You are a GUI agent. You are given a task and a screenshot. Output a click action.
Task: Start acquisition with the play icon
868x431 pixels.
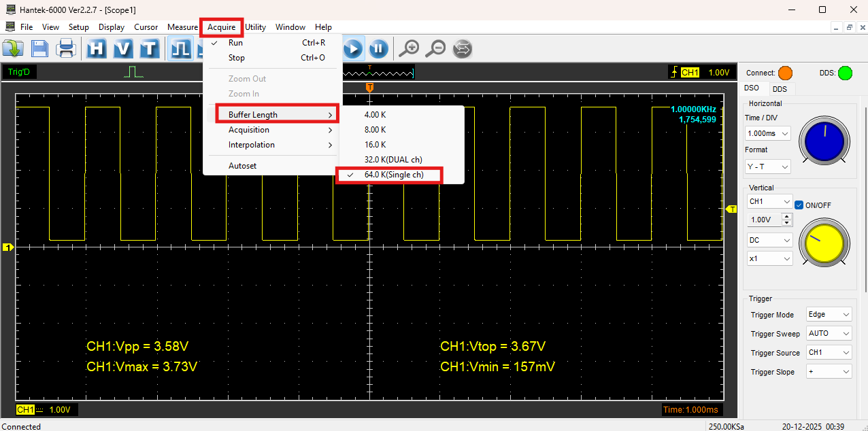click(352, 48)
